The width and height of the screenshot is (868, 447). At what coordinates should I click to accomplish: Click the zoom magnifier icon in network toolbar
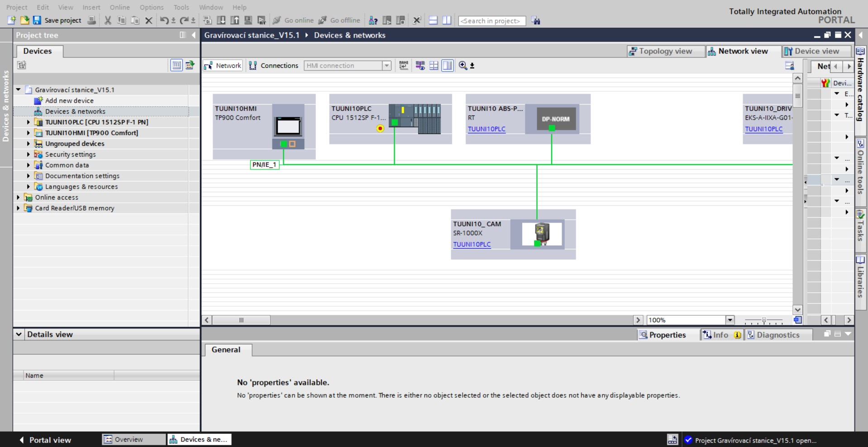pos(463,66)
